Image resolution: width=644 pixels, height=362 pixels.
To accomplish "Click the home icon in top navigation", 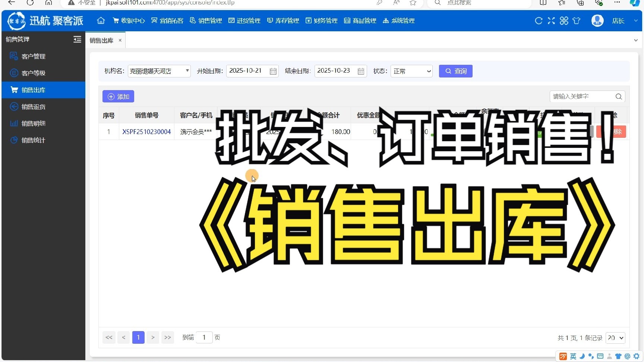I will click(101, 20).
